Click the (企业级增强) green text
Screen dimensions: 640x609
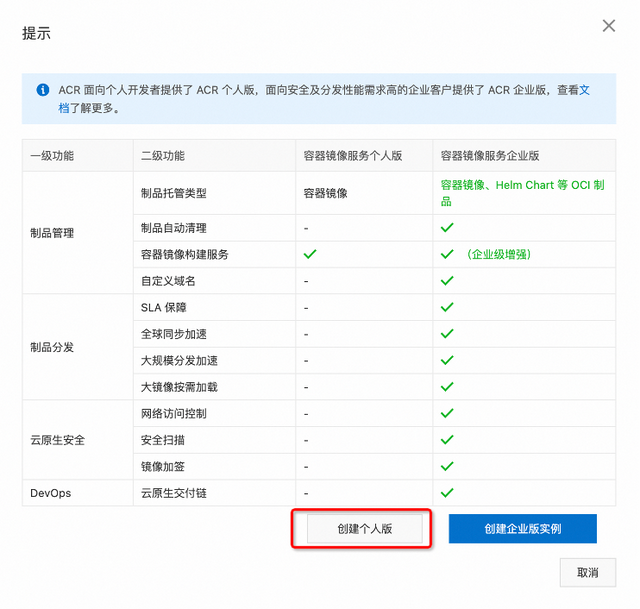click(499, 254)
